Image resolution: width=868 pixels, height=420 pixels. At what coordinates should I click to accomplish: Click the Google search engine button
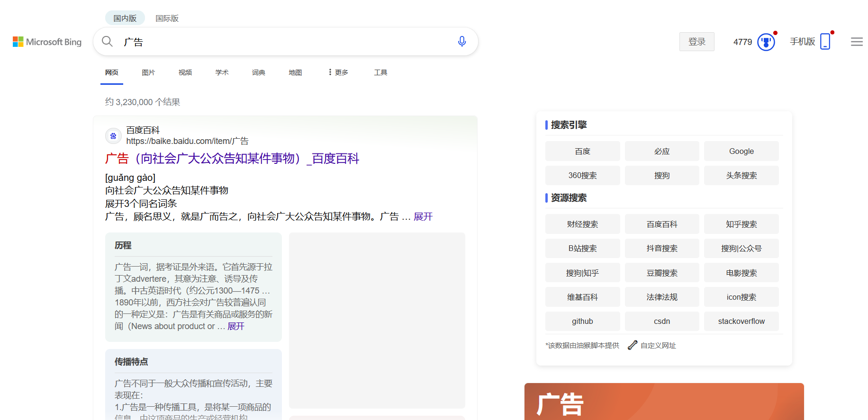pyautogui.click(x=741, y=151)
